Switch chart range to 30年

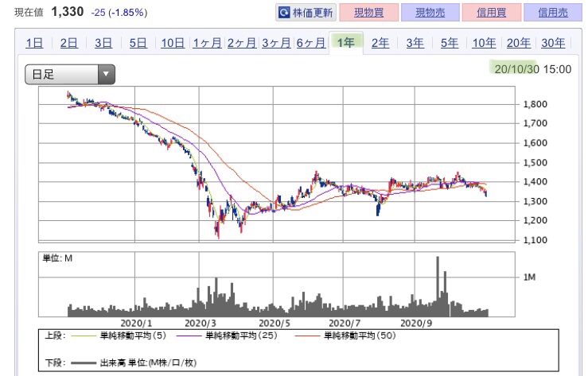click(553, 43)
